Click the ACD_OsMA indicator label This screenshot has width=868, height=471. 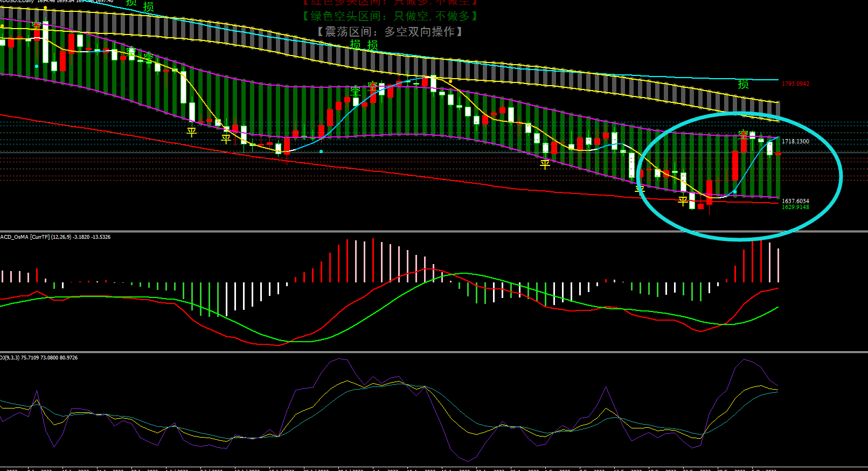[x=55, y=237]
